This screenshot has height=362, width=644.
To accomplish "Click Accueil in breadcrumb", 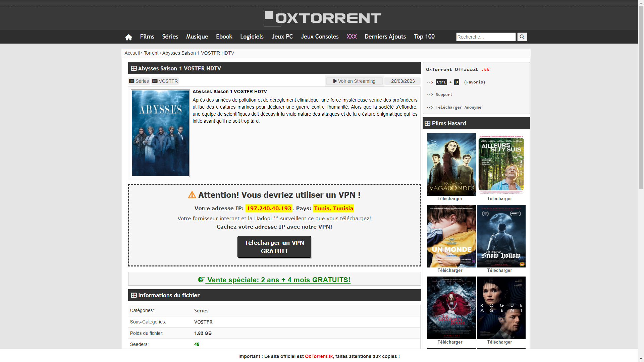I will tap(132, 53).
